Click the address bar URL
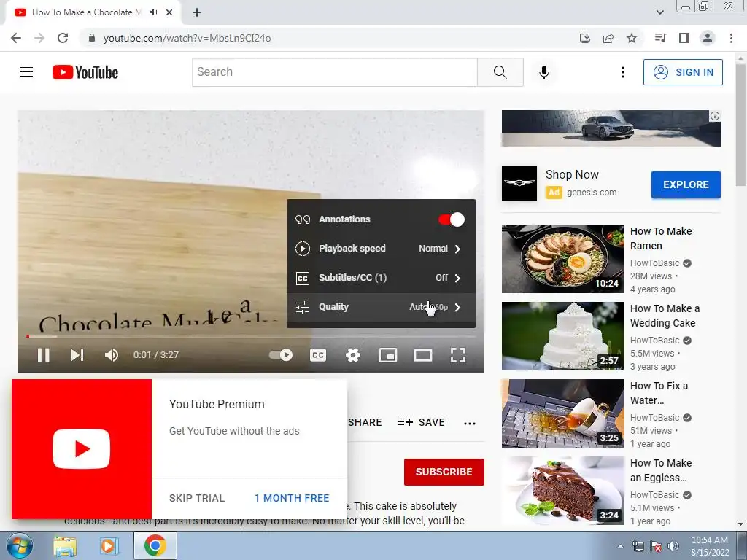The image size is (747, 560). [187, 38]
